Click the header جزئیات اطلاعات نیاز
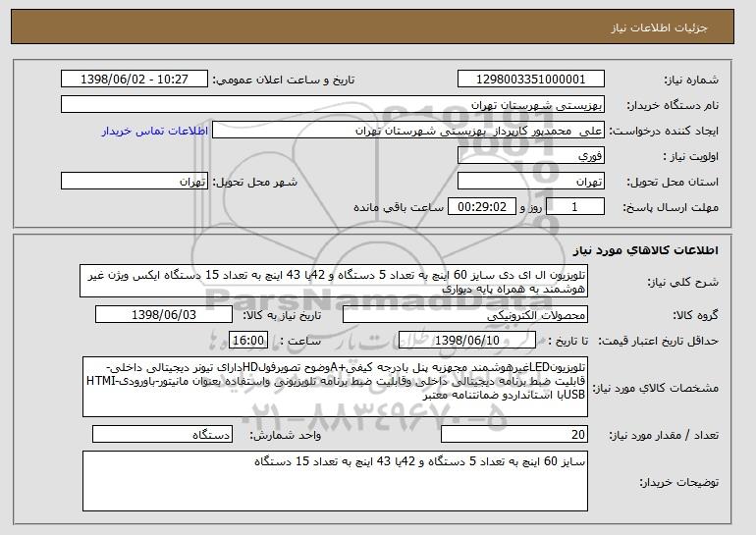 click(x=659, y=27)
